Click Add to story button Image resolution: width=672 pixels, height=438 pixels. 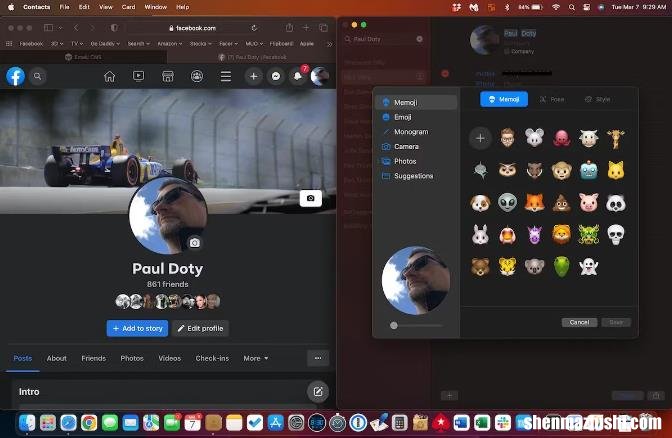(x=138, y=329)
